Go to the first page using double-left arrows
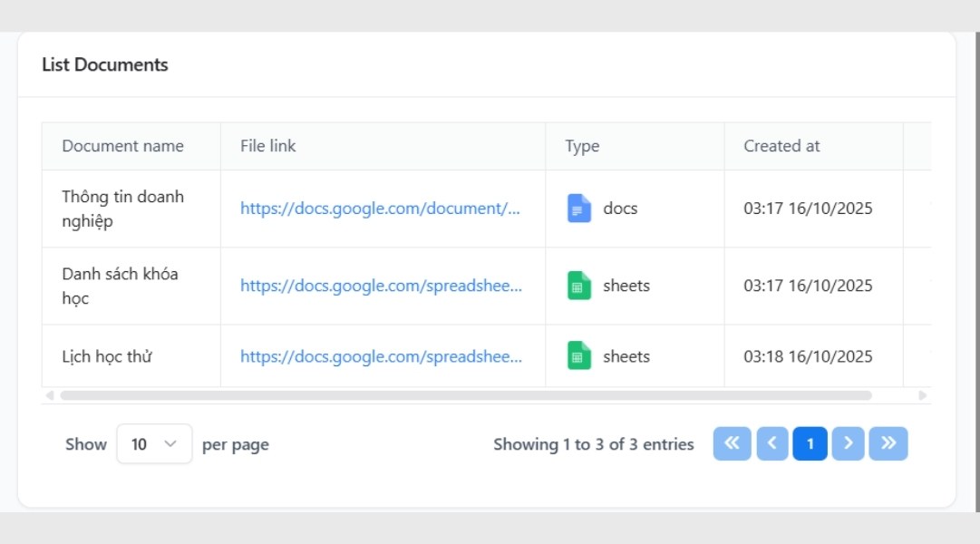The width and height of the screenshot is (980, 544). [732, 443]
